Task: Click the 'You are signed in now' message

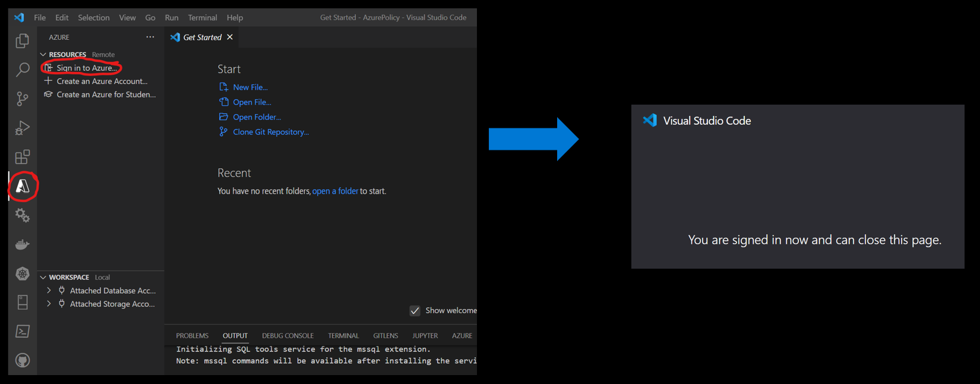Action: pyautogui.click(x=815, y=240)
